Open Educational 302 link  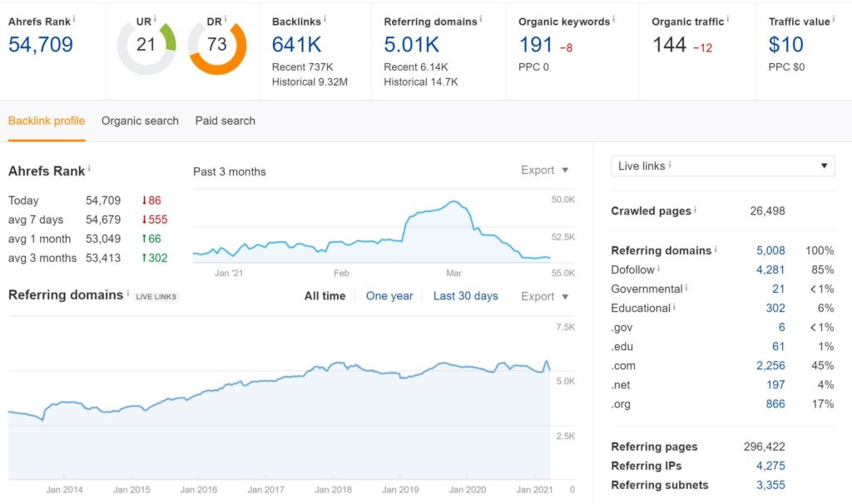[x=775, y=308]
